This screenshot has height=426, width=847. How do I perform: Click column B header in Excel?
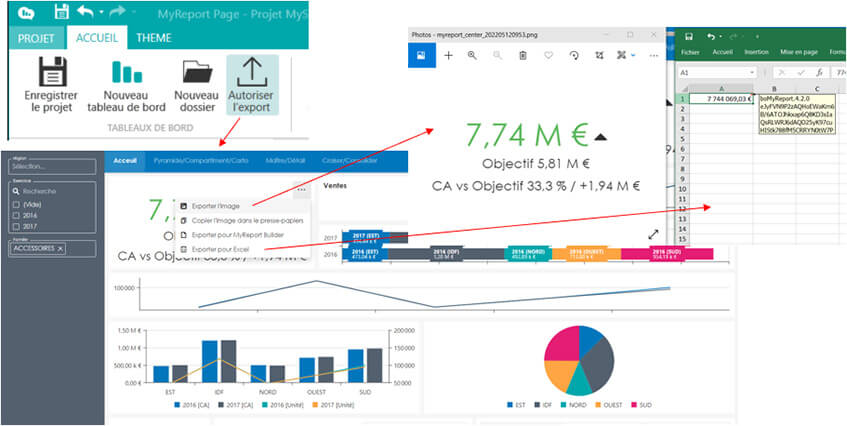point(774,89)
